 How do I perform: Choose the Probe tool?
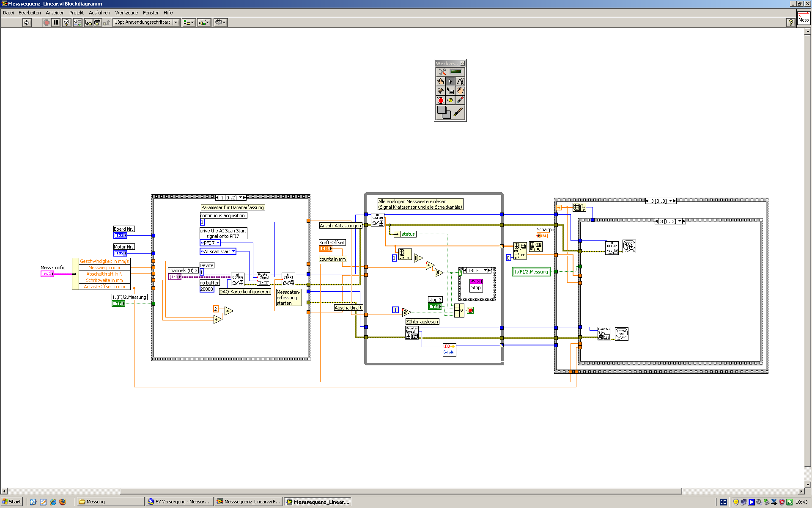click(450, 100)
